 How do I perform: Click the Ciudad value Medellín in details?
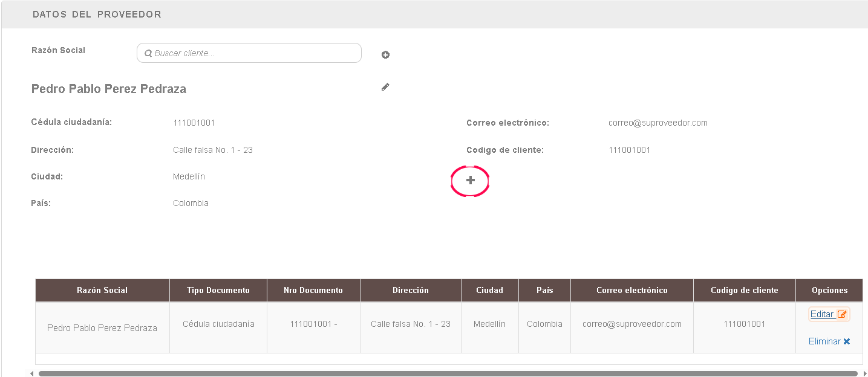tap(189, 176)
